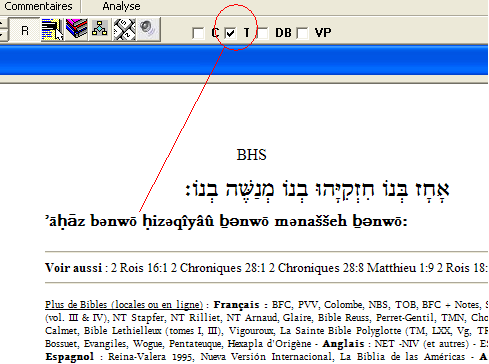Enable the DB checkbox
Screen dimensions: 489x364
click(263, 33)
